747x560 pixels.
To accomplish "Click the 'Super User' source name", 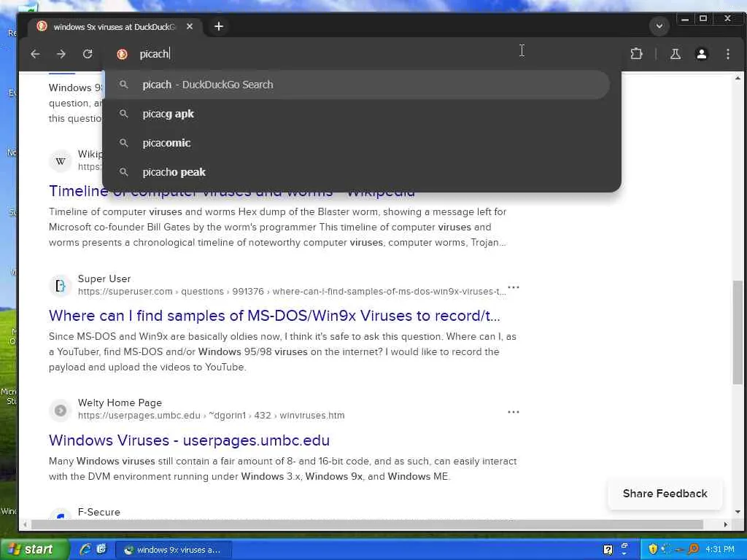I will (104, 279).
